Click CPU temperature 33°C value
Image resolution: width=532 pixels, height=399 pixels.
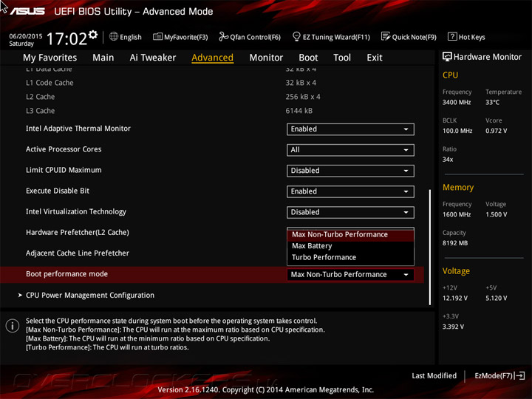tap(492, 102)
